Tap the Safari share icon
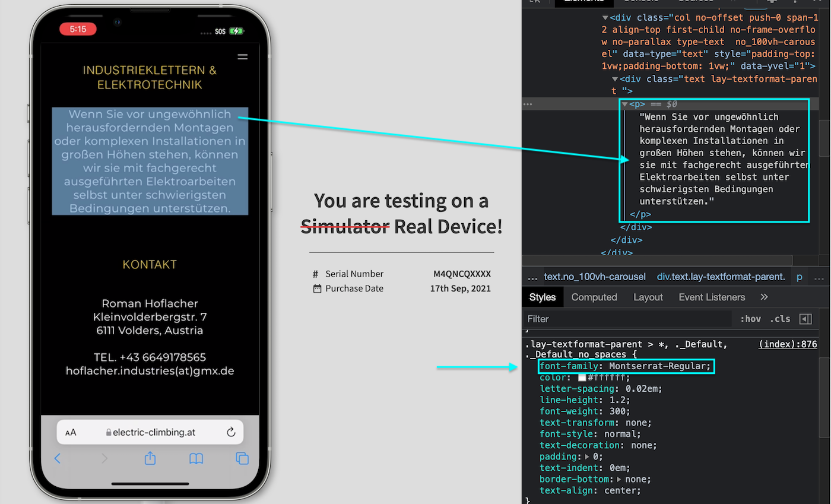Image resolution: width=831 pixels, height=504 pixels. (x=150, y=458)
